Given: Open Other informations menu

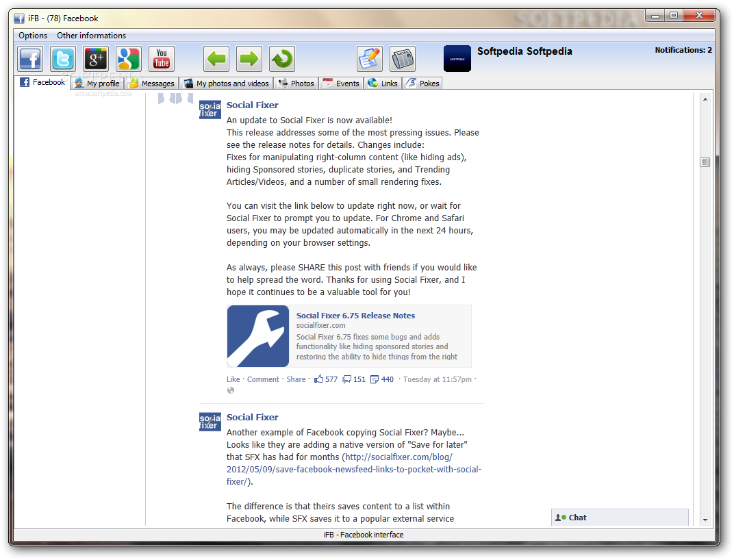Looking at the screenshot, I should (x=91, y=36).
